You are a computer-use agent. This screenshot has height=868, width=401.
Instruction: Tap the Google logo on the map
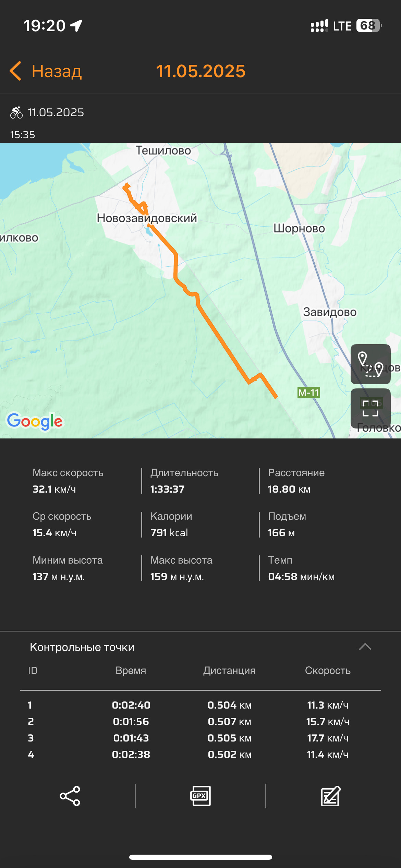(x=35, y=421)
